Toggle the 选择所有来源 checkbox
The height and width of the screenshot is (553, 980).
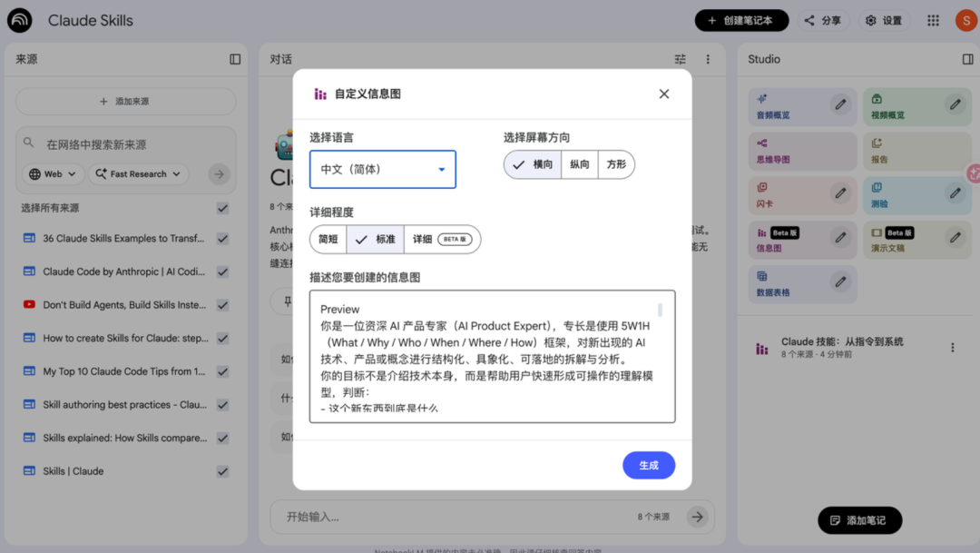pyautogui.click(x=223, y=208)
